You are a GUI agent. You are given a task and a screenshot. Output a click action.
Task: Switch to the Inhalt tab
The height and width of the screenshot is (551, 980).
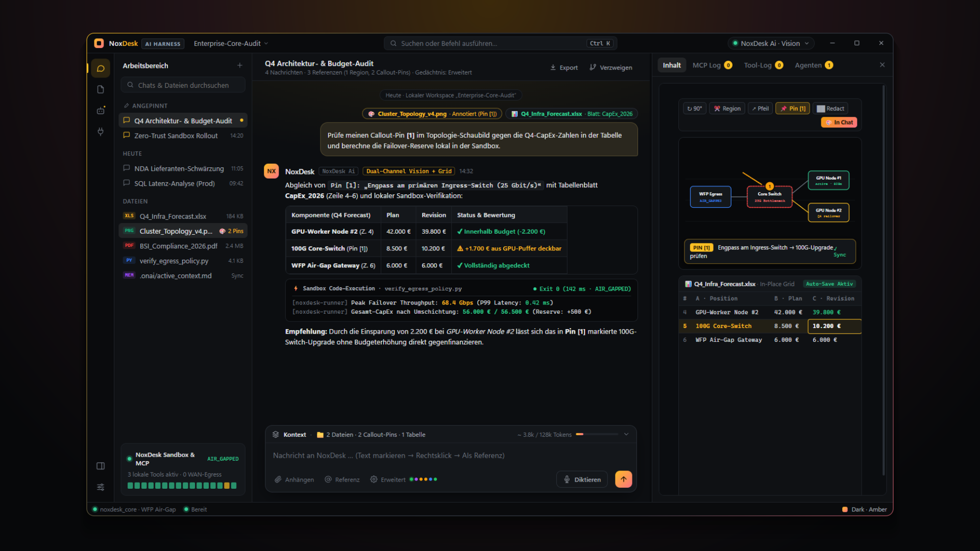pyautogui.click(x=672, y=65)
